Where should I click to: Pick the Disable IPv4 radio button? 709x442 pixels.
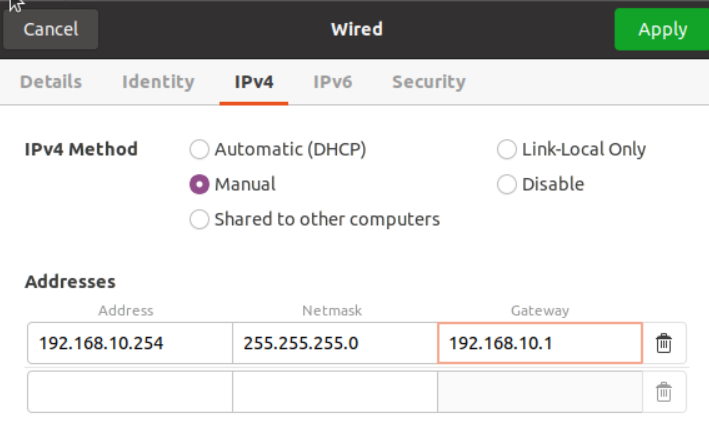(507, 185)
